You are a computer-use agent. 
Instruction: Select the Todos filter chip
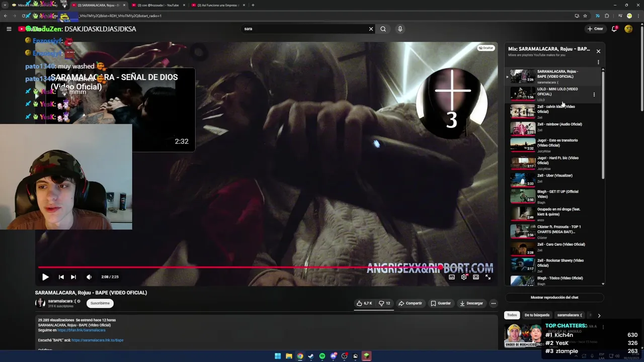(x=512, y=315)
